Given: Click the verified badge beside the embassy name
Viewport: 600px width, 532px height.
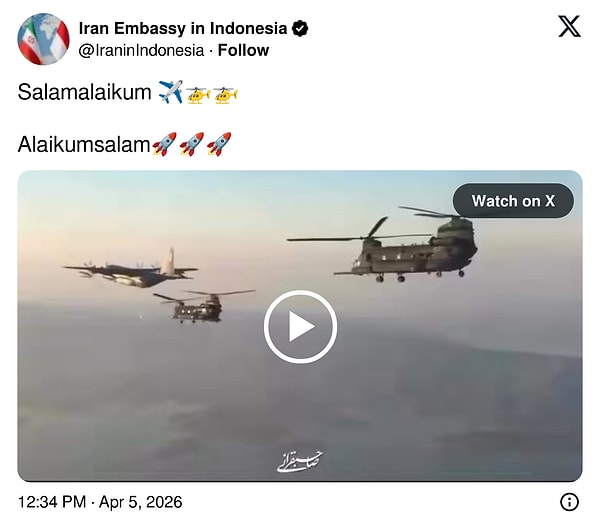Looking at the screenshot, I should point(300,28).
